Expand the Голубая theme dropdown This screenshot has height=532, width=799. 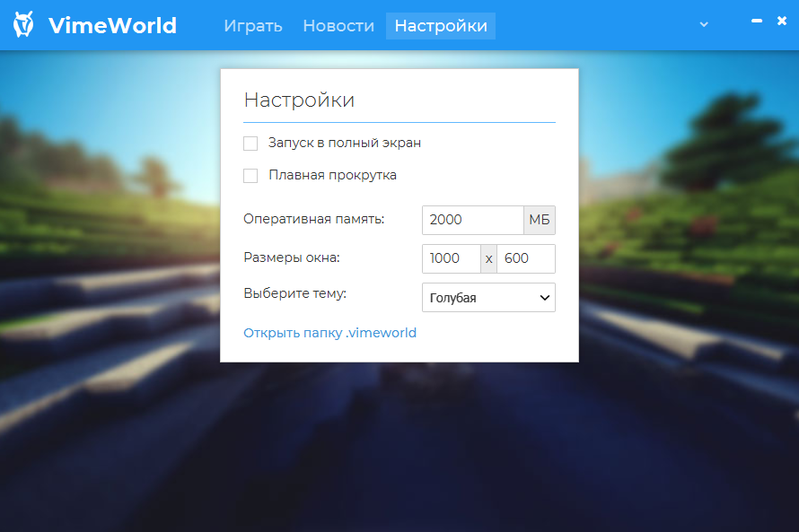click(488, 297)
